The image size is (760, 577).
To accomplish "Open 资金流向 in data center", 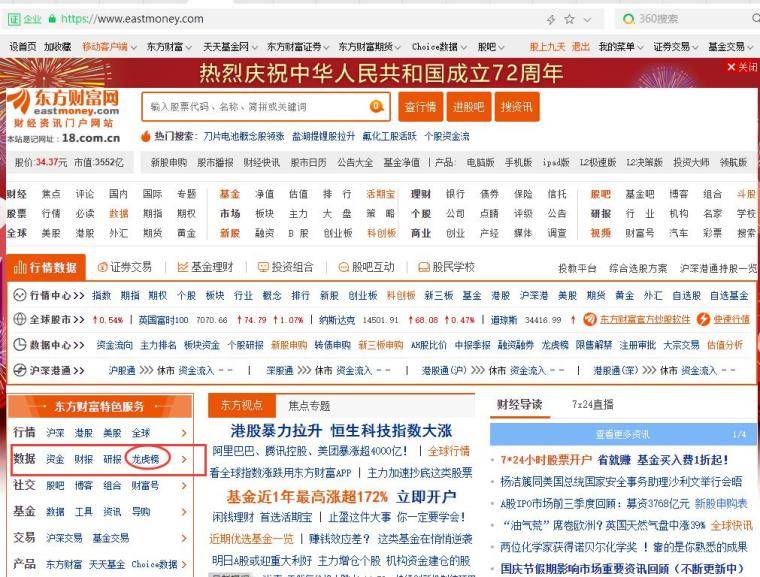I will click(x=114, y=345).
